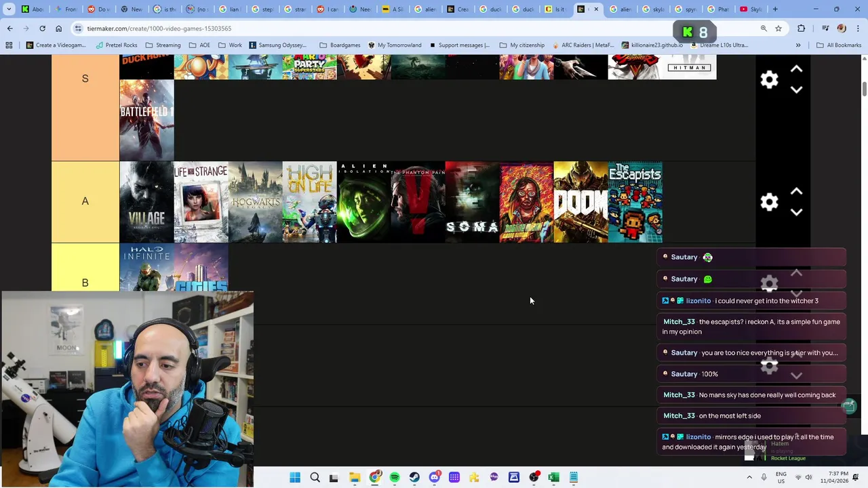Select The Phantom Pain cover
This screenshot has width=868, height=488.
418,202
